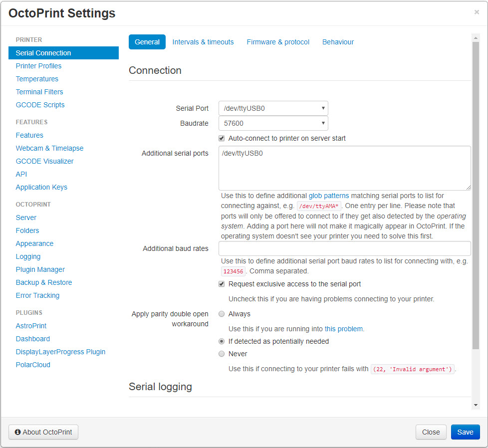The width and height of the screenshot is (488, 448).
Task: Open the Firmware & protocol tab
Action: point(278,42)
